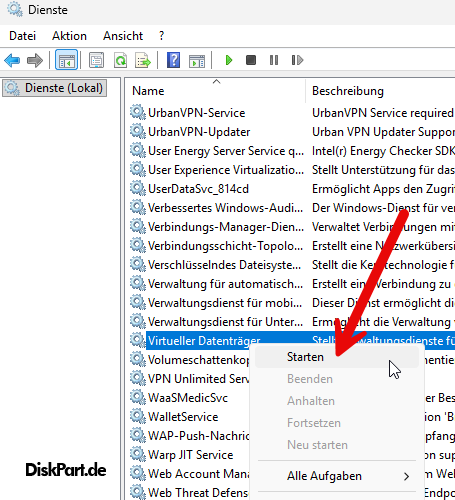Click gear icon of WalletService
The height and width of the screenshot is (500, 455).
[138, 416]
